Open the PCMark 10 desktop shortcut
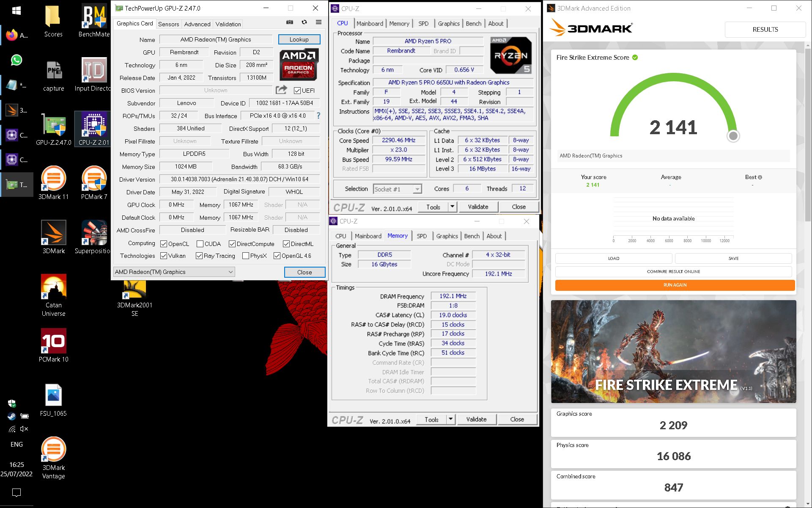The height and width of the screenshot is (508, 812). pos(54,345)
